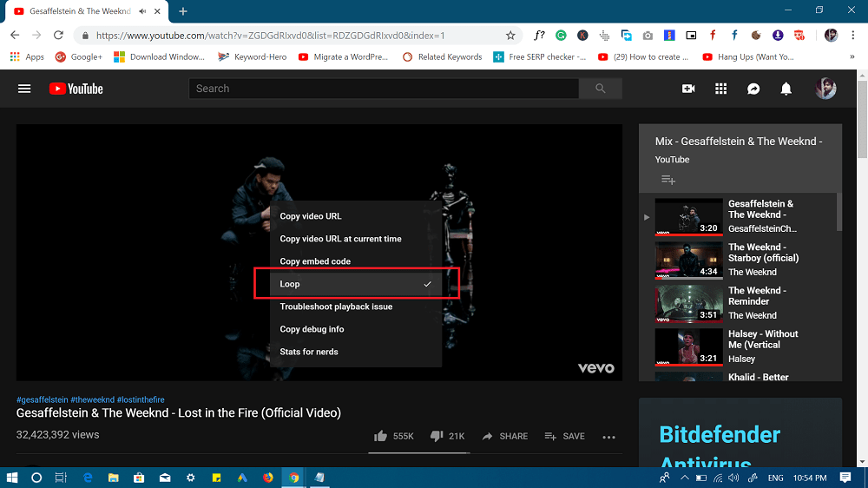Open Related Keywords bookmark
The height and width of the screenshot is (488, 868).
coord(442,57)
